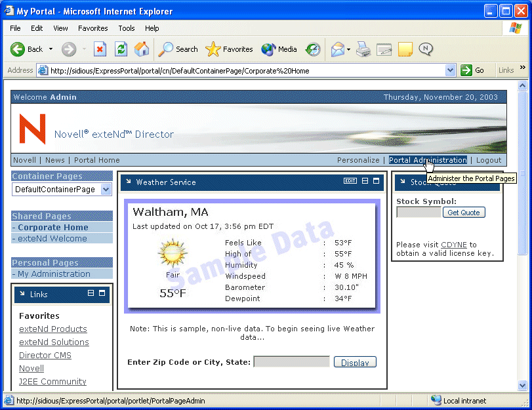
Task: Click the sun Fair weather image
Action: click(x=173, y=253)
